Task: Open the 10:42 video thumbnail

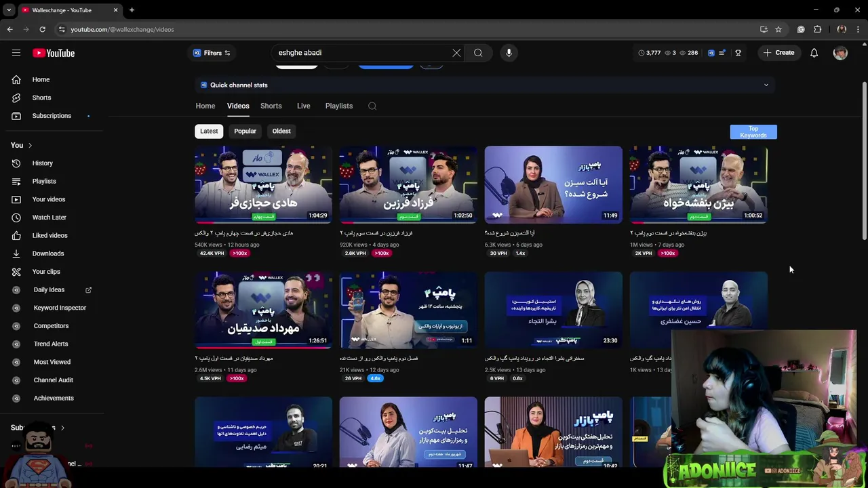Action: click(553, 432)
